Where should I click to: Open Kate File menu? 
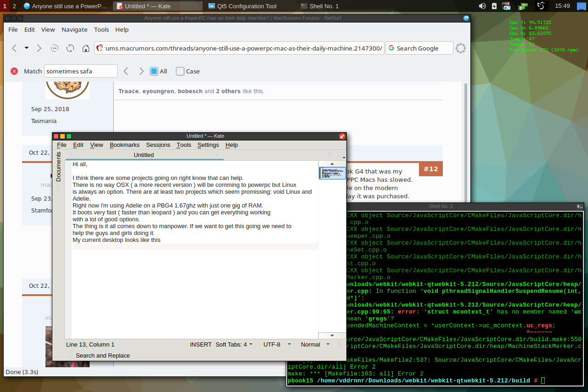pyautogui.click(x=62, y=145)
